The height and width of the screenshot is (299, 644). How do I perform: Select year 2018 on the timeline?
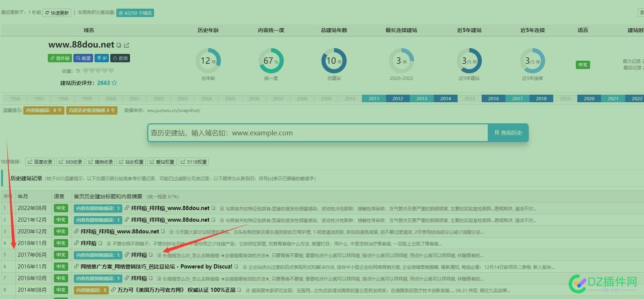pos(541,98)
